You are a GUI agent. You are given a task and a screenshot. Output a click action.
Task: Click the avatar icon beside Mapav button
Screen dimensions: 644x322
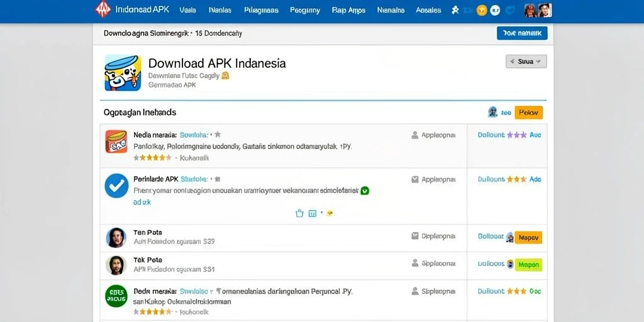click(x=509, y=237)
